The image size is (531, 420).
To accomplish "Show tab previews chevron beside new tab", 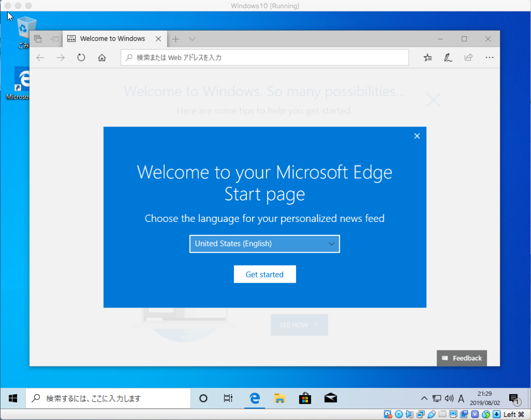I will [x=192, y=39].
